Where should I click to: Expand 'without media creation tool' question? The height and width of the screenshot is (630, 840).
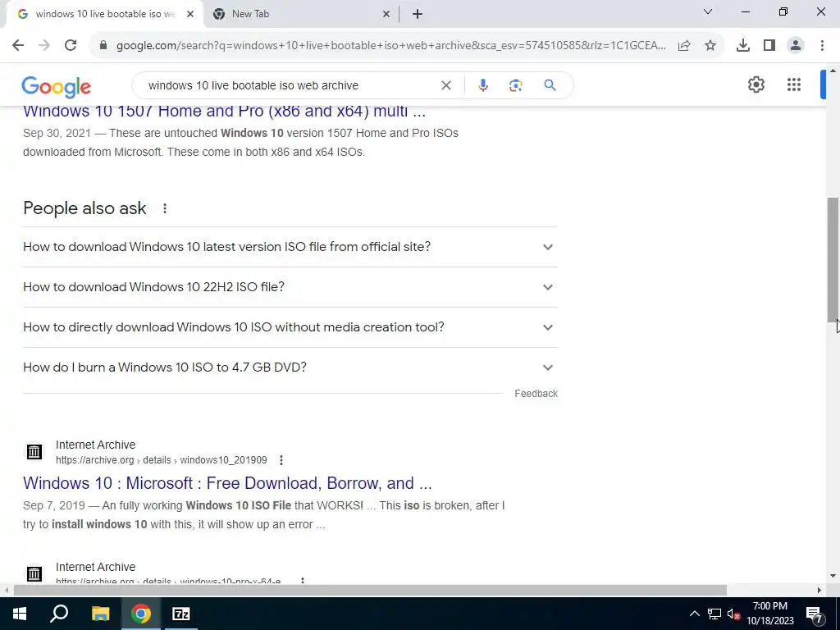tap(290, 327)
